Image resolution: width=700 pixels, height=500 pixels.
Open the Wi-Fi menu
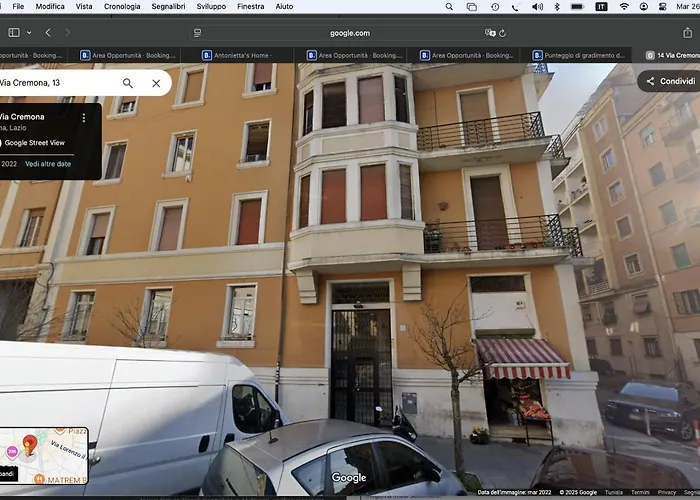(624, 6)
